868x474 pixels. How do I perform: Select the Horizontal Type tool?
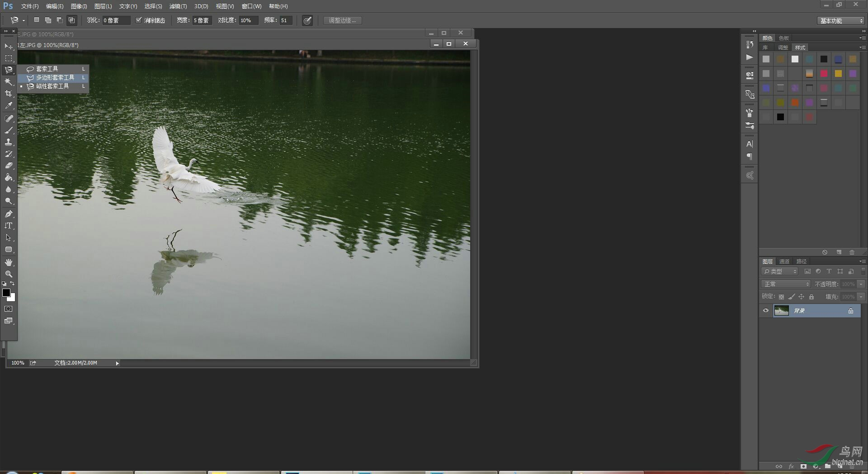[x=9, y=226]
